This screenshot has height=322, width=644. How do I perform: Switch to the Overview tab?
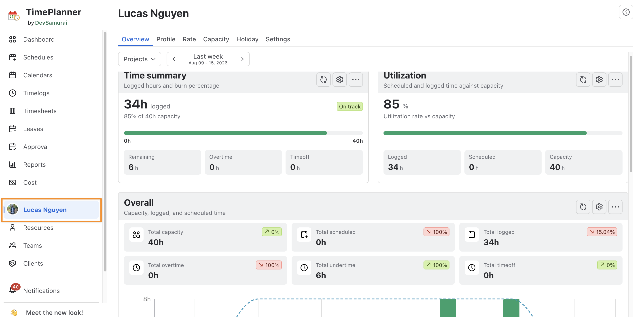135,39
